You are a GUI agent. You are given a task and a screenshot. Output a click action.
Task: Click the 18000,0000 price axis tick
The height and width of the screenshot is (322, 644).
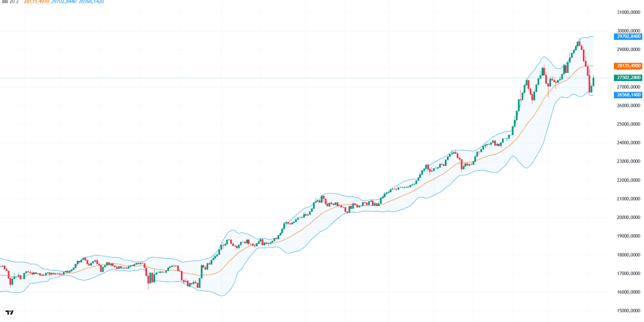coord(629,255)
